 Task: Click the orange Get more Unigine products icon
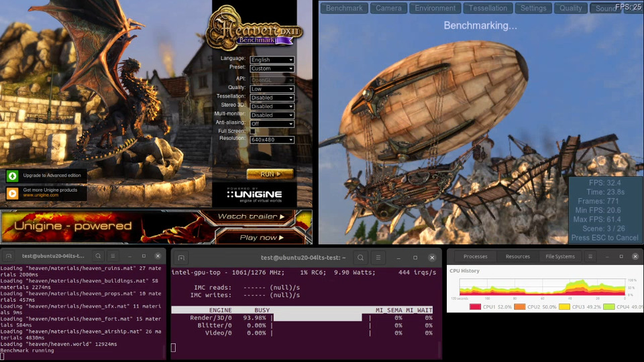pos(12,193)
